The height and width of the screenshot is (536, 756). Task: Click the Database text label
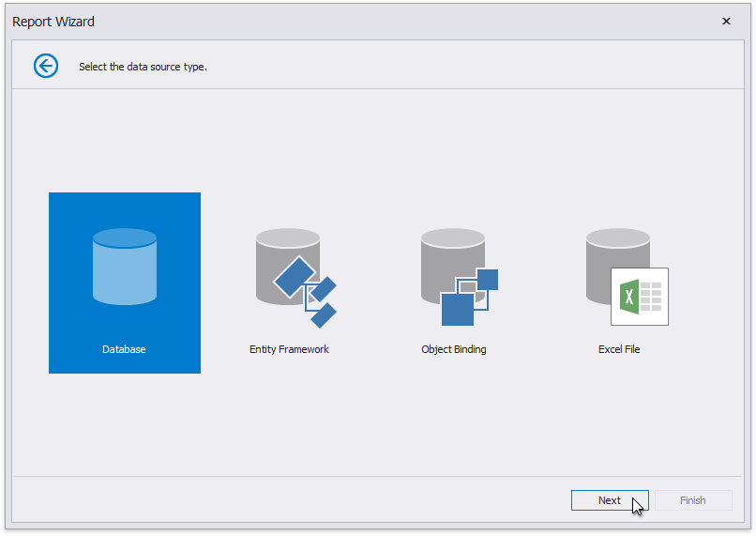125,349
